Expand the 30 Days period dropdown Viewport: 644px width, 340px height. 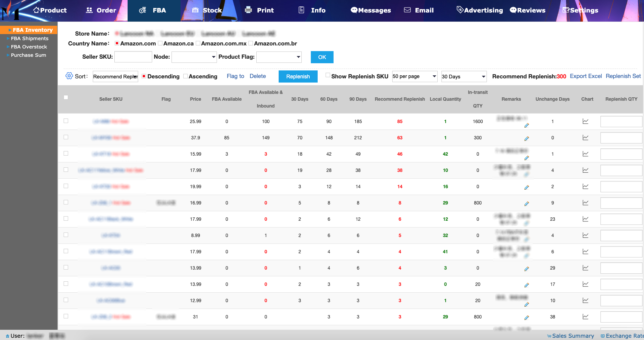click(x=464, y=76)
